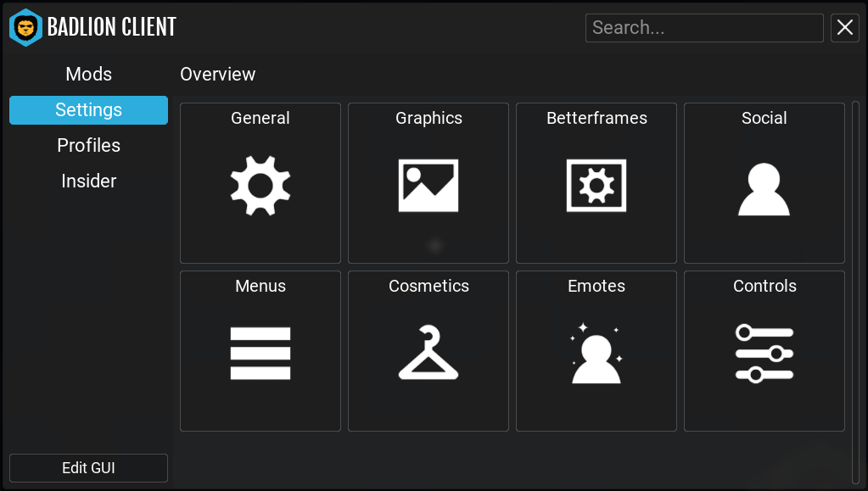This screenshot has width=868, height=491.
Task: Click the Overview heading text
Action: click(217, 74)
